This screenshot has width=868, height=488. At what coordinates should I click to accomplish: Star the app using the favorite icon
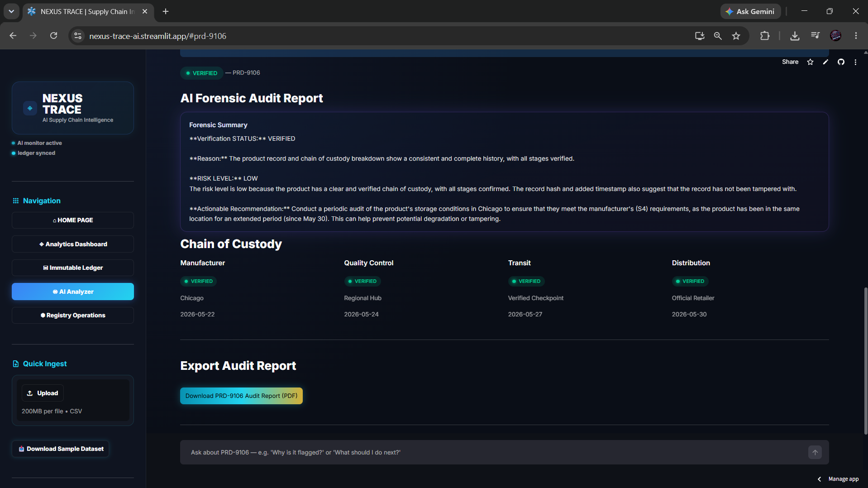point(810,62)
